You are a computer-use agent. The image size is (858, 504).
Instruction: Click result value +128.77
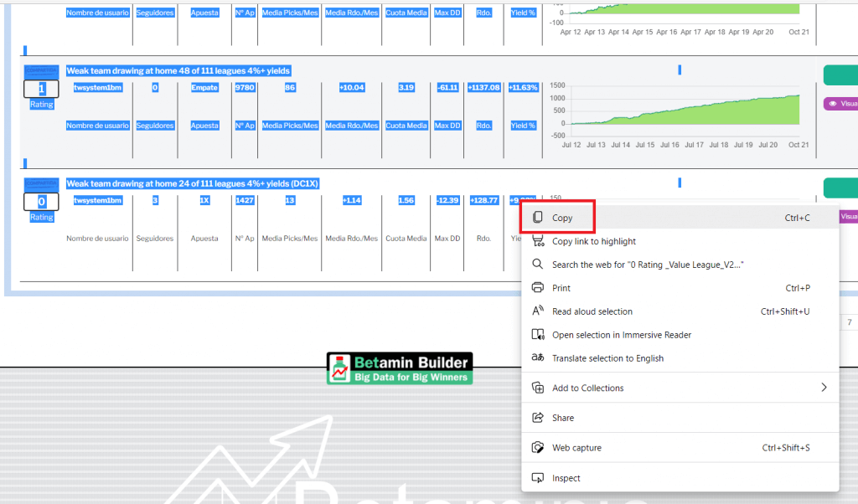[x=483, y=201]
